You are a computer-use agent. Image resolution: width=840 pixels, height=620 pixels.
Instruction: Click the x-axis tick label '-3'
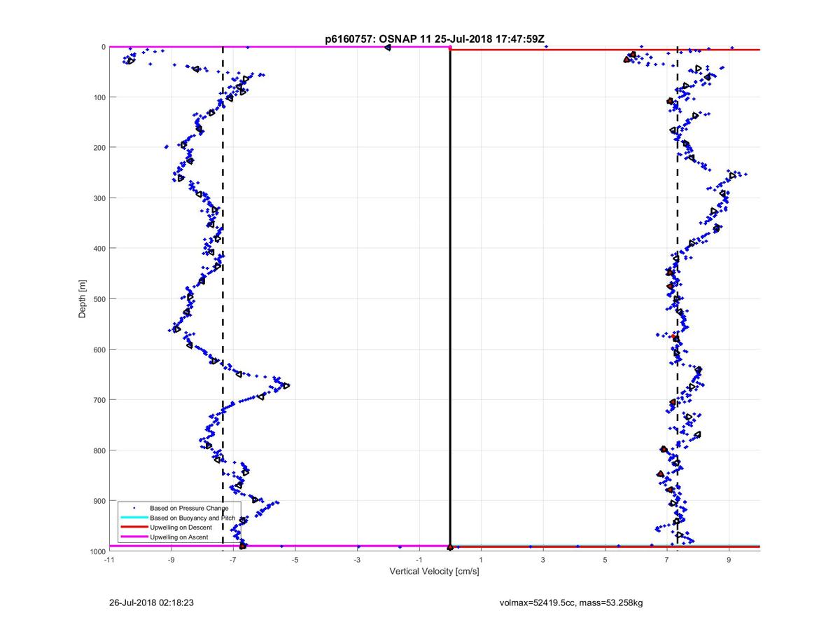point(357,559)
